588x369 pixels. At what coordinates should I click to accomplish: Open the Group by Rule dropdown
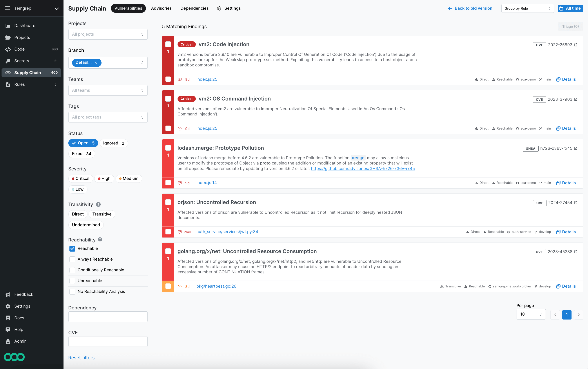527,8
